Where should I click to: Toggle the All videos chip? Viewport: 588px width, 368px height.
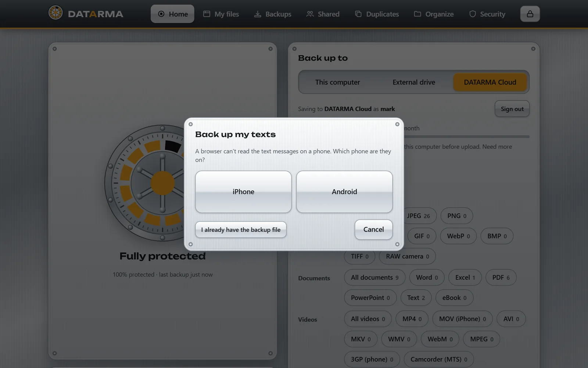pyautogui.click(x=368, y=319)
